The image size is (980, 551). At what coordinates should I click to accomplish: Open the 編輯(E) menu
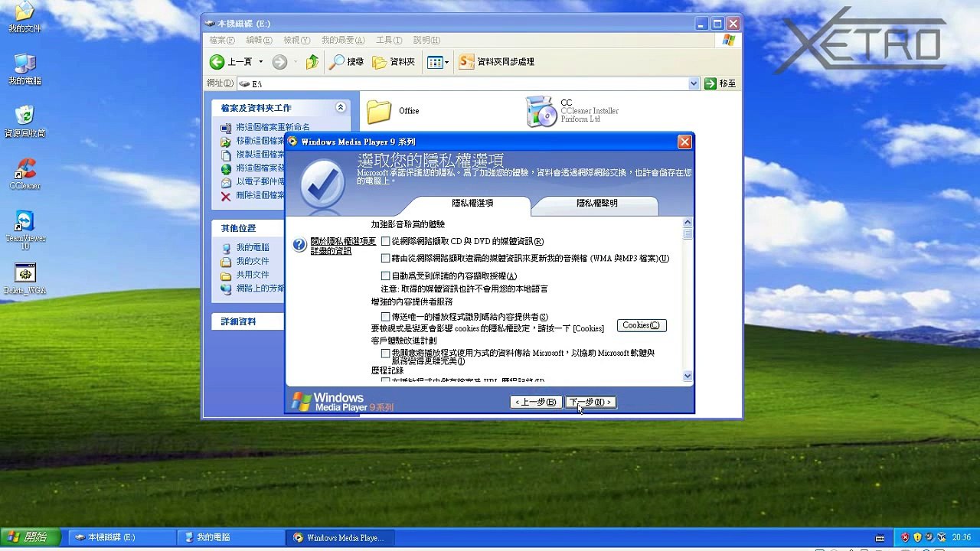tap(259, 40)
